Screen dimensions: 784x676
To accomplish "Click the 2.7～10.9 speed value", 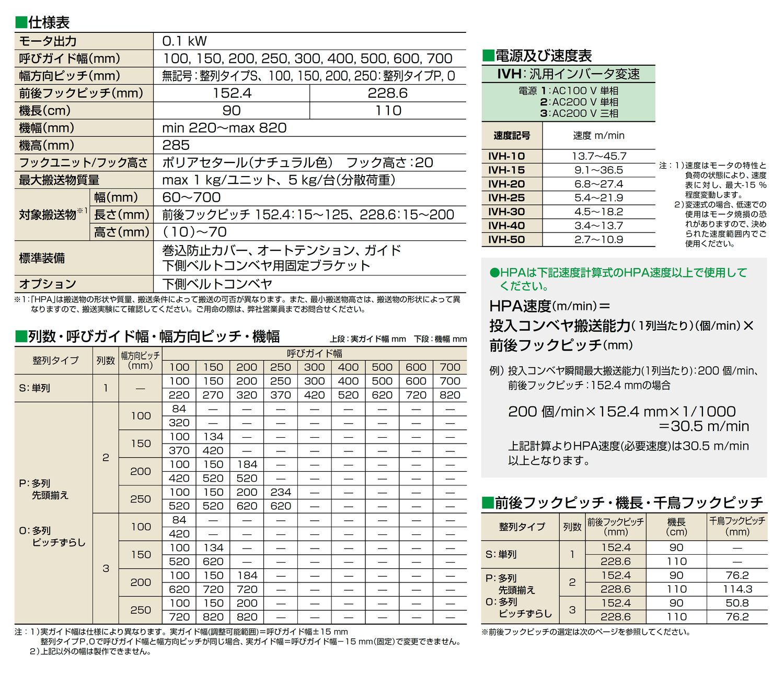I will click(598, 240).
